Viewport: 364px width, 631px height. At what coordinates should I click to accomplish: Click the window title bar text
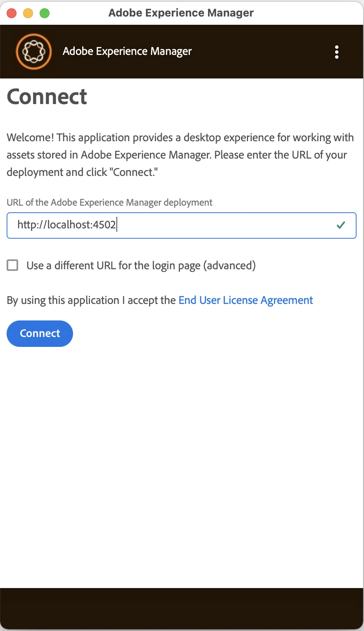[x=181, y=13]
